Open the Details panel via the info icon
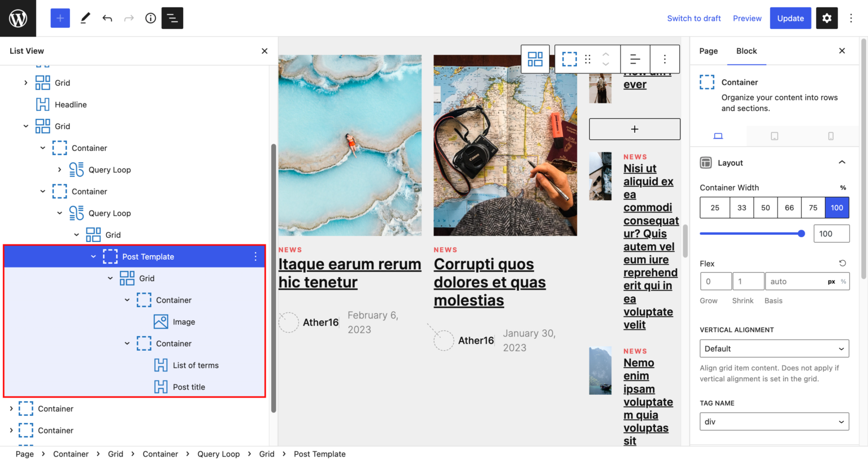868x461 pixels. pyautogui.click(x=150, y=18)
